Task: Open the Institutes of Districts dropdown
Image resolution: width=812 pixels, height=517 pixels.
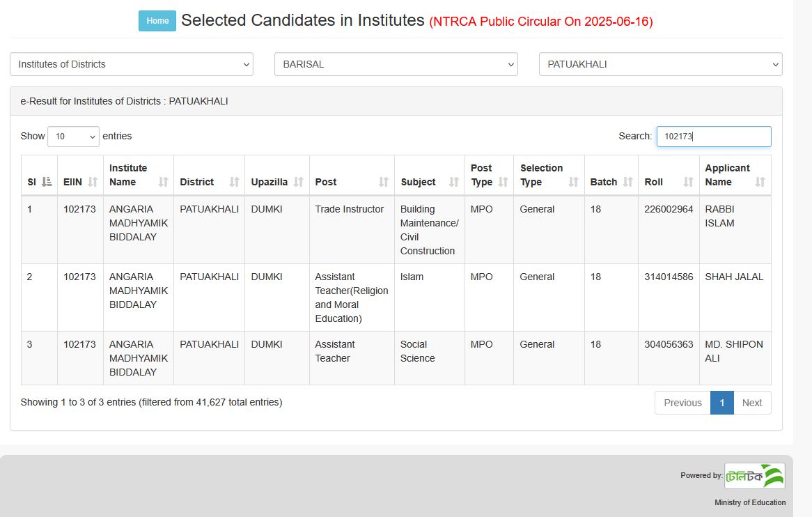Action: coord(132,64)
